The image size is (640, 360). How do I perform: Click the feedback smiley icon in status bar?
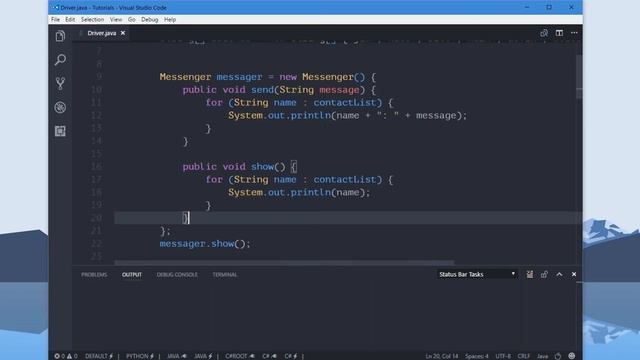pyautogui.click(x=572, y=356)
